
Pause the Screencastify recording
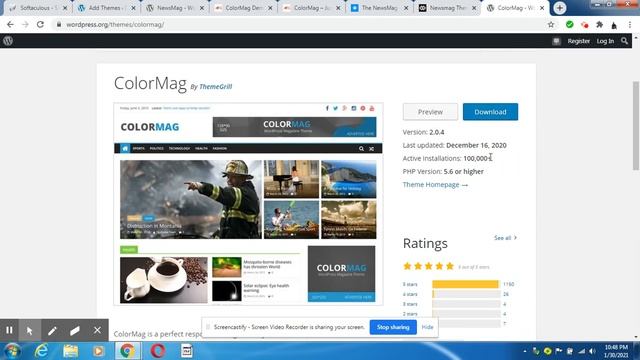point(9,330)
